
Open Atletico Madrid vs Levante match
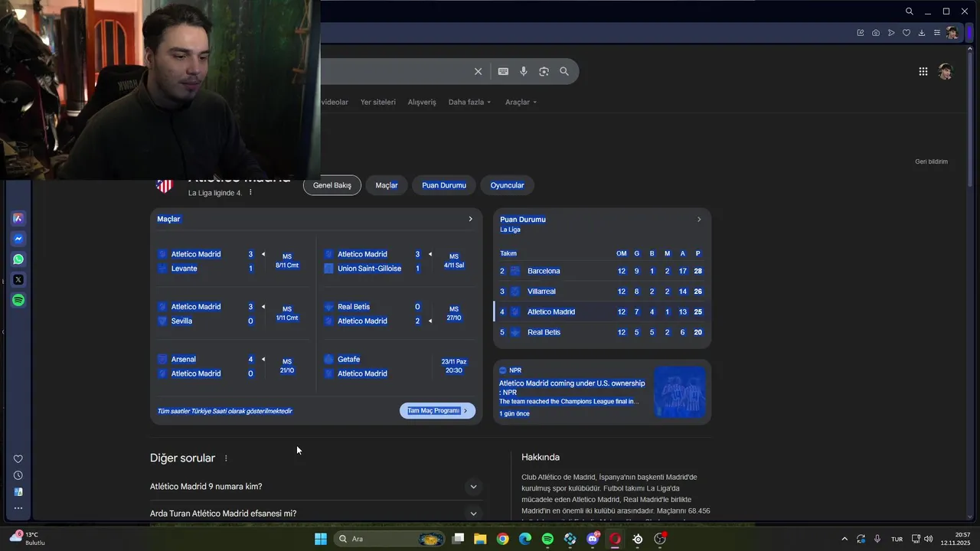tap(232, 261)
